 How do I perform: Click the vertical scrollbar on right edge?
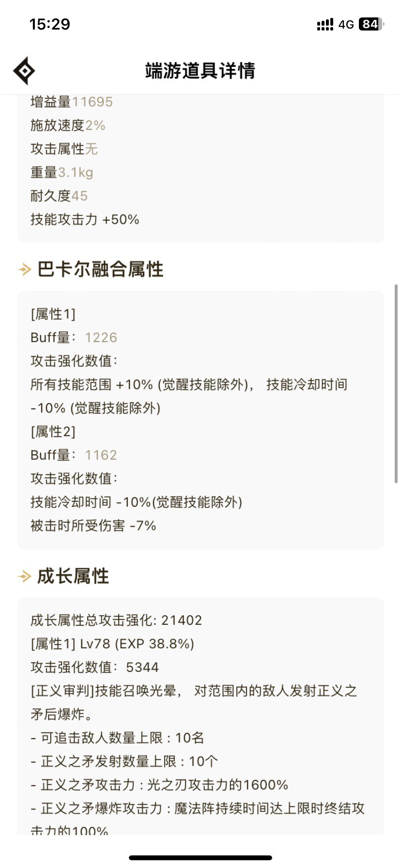(x=397, y=384)
